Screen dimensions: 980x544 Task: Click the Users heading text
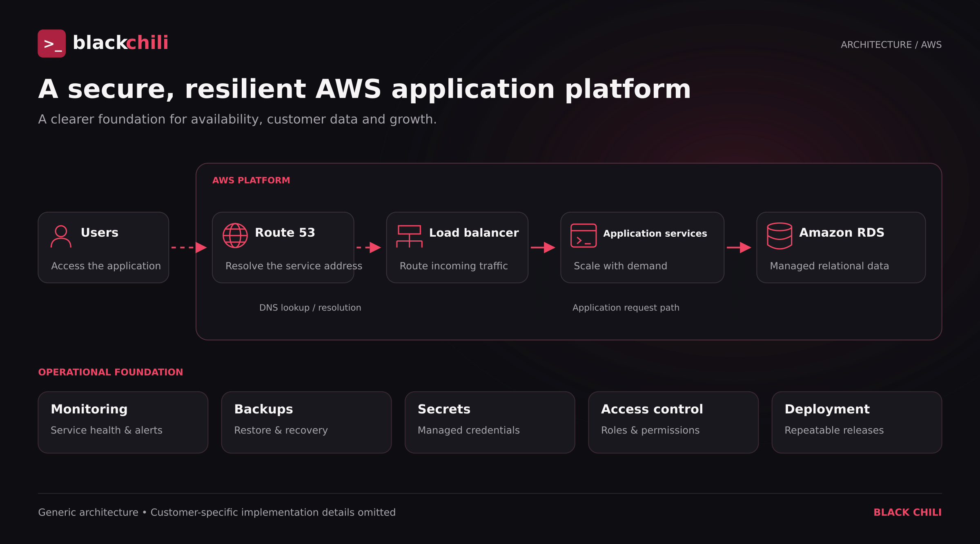click(x=100, y=232)
